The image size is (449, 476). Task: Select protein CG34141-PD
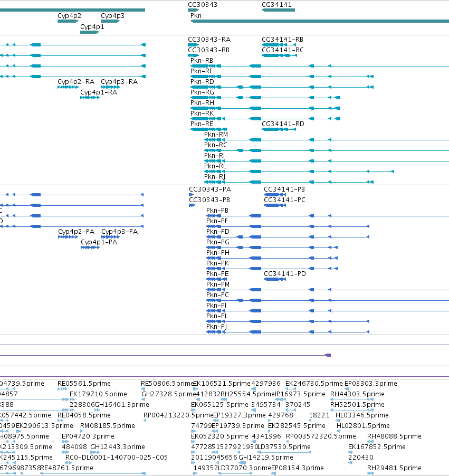pos(285,274)
